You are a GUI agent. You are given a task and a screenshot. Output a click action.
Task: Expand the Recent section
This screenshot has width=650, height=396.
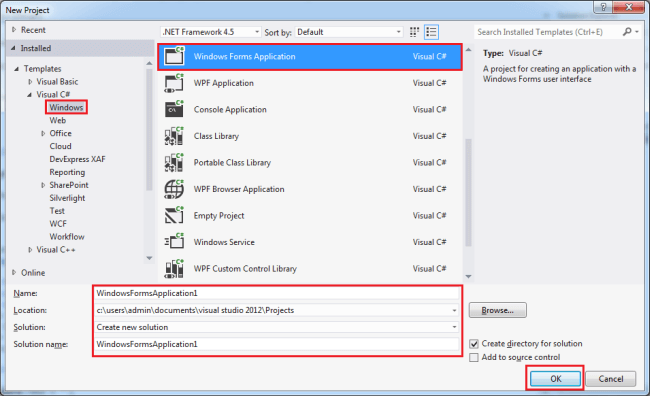click(x=14, y=30)
